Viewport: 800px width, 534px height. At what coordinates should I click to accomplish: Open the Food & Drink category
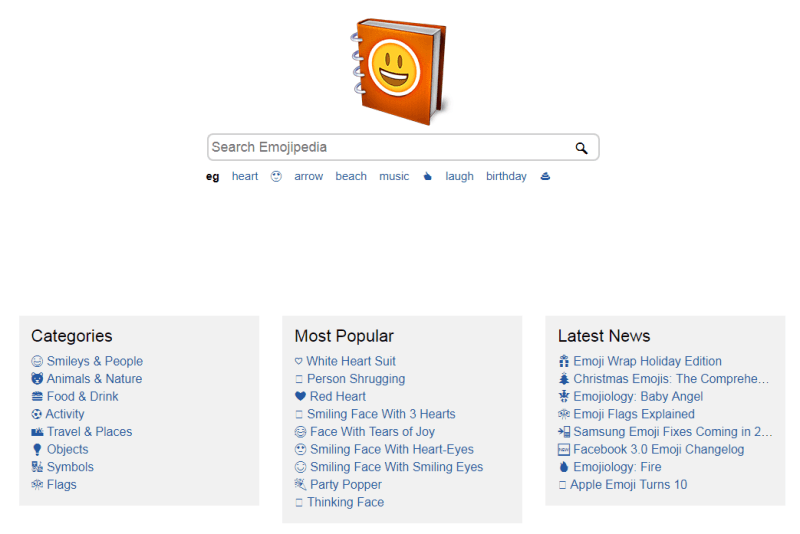coord(83,396)
